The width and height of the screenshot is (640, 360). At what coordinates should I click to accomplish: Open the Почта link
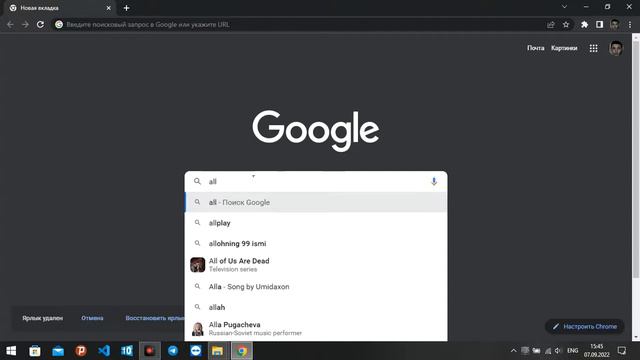(x=536, y=48)
